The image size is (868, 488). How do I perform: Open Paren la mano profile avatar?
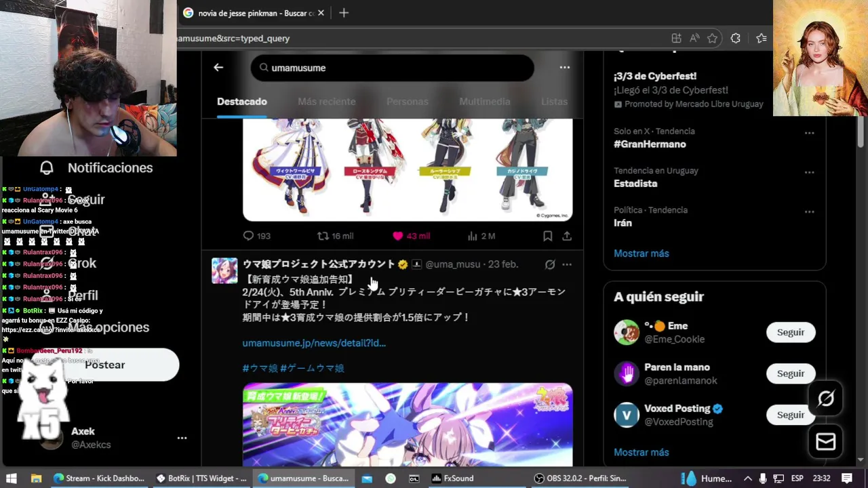tap(627, 373)
